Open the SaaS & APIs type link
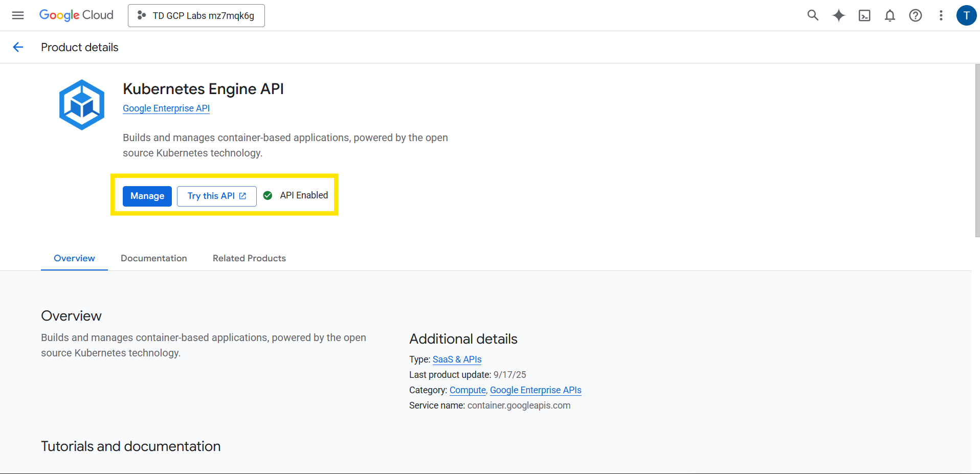Viewport: 980px width, 474px height. tap(457, 359)
